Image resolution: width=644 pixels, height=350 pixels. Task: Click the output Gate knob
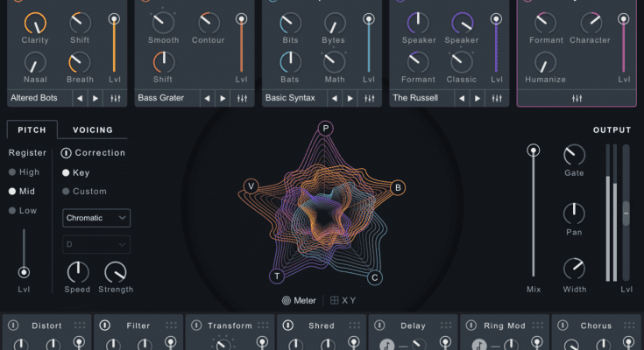(574, 155)
